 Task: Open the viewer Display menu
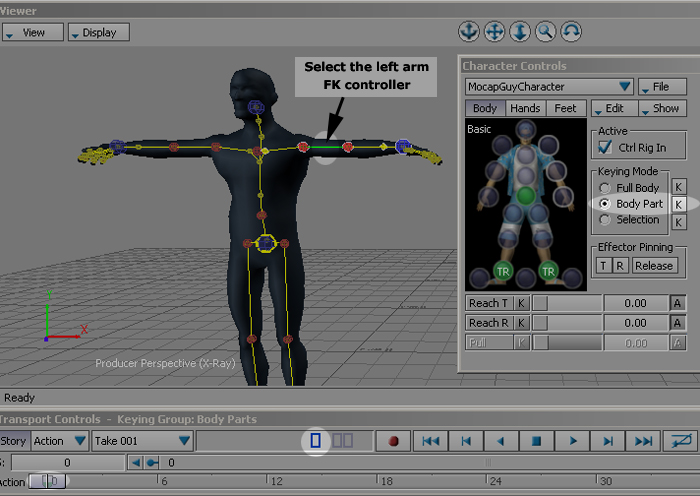point(98,32)
